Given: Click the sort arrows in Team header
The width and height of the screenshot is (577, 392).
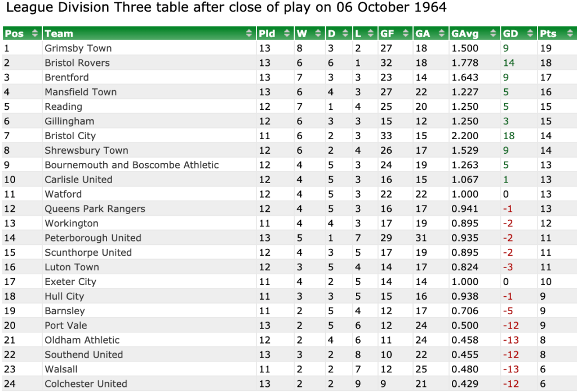Looking at the screenshot, I should [x=250, y=34].
